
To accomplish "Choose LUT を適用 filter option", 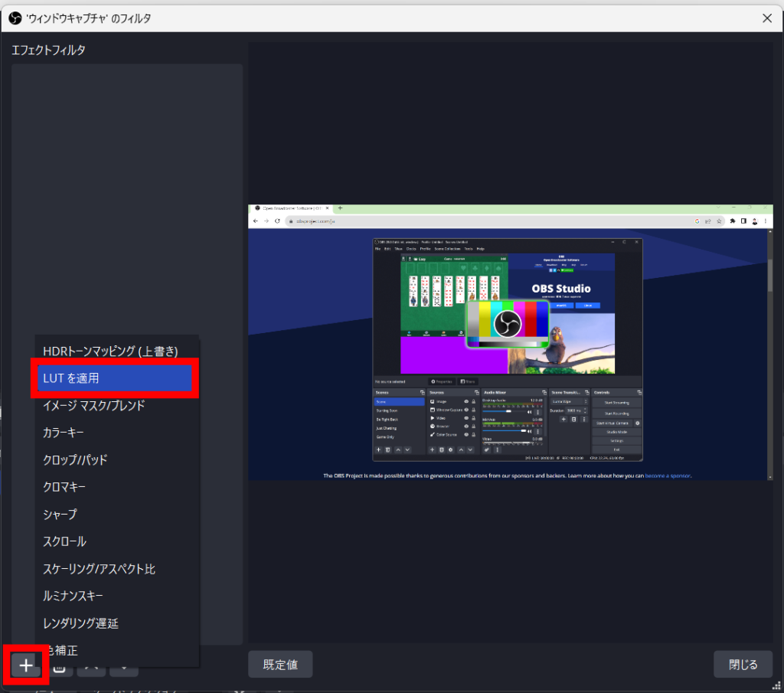I will [x=115, y=378].
